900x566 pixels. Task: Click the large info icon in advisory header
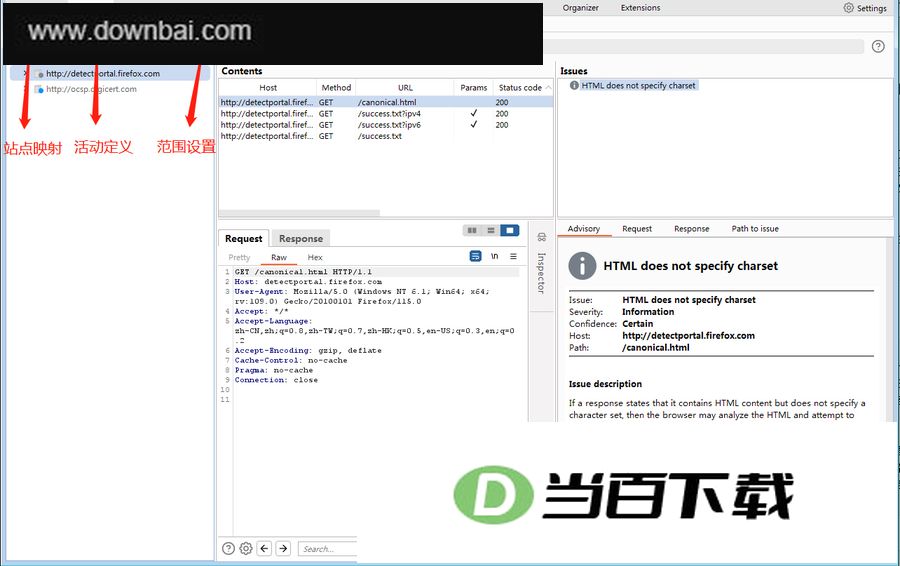(x=582, y=266)
